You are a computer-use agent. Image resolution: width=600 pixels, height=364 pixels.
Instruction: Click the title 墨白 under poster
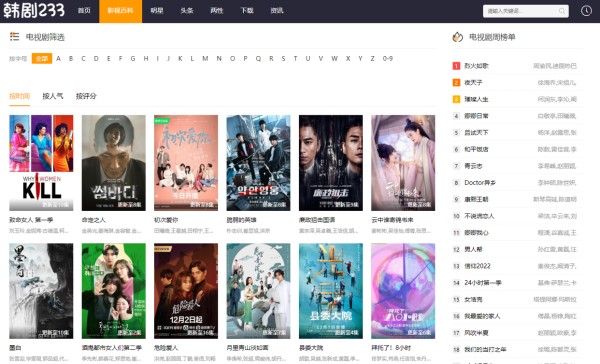tap(15, 348)
